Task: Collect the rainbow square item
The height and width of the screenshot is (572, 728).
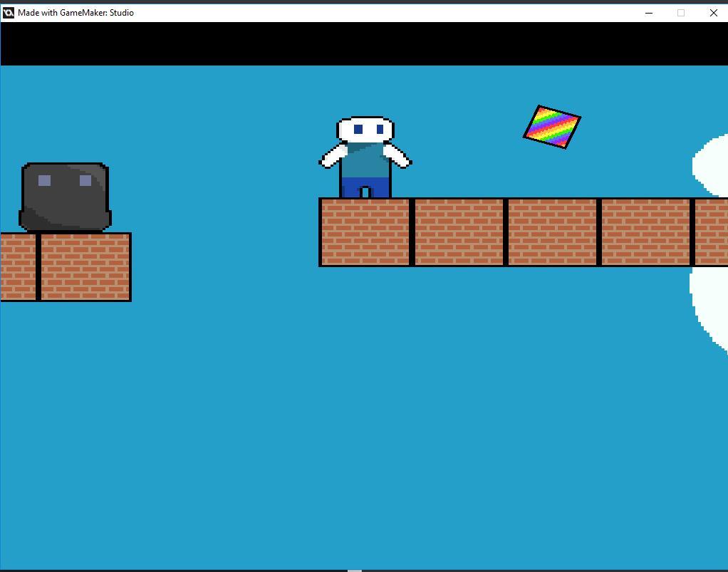Action: click(552, 128)
